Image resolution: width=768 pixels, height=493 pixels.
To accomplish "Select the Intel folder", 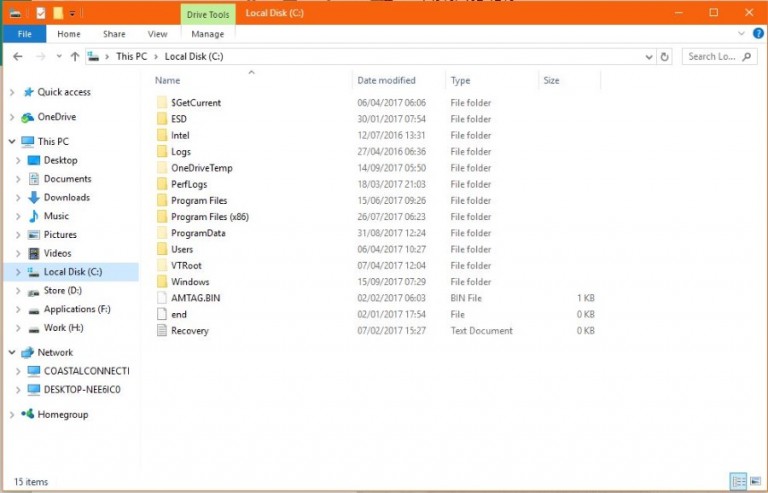I will [x=180, y=135].
